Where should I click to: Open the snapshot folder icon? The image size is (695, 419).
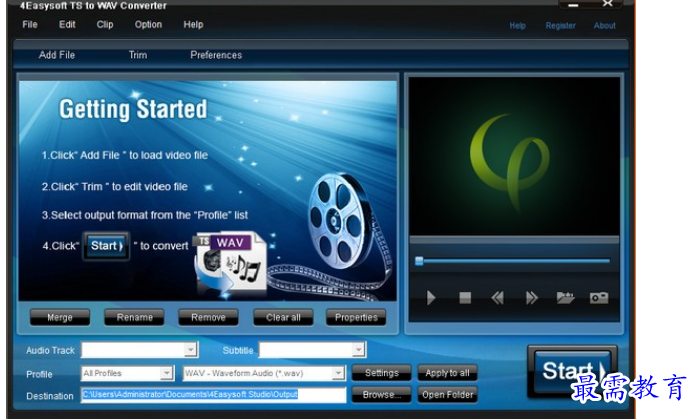point(565,298)
